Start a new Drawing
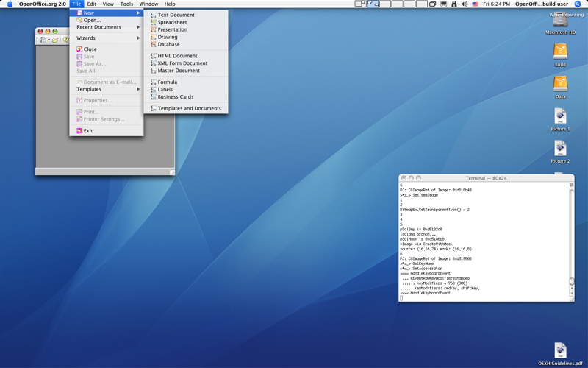The image size is (588, 368). (186, 37)
